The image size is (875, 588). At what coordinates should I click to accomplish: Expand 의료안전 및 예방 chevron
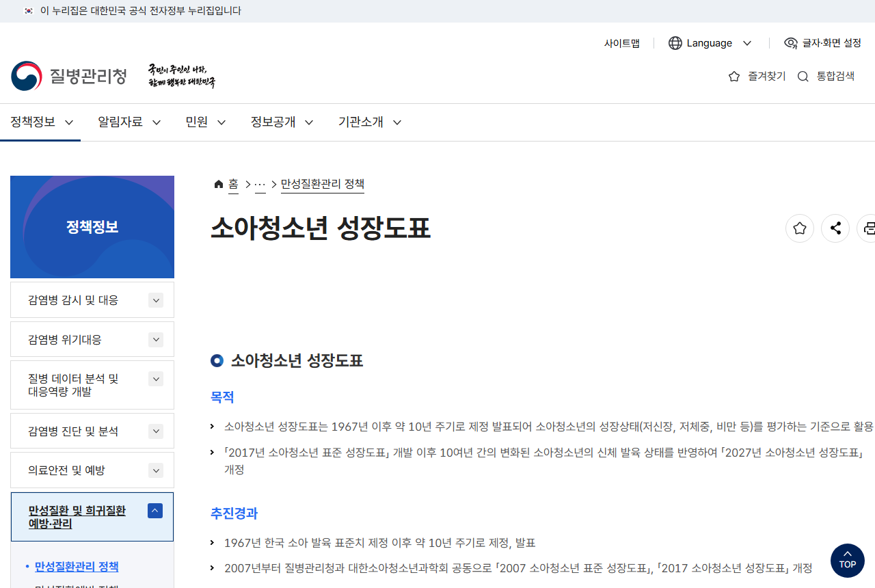pos(156,470)
